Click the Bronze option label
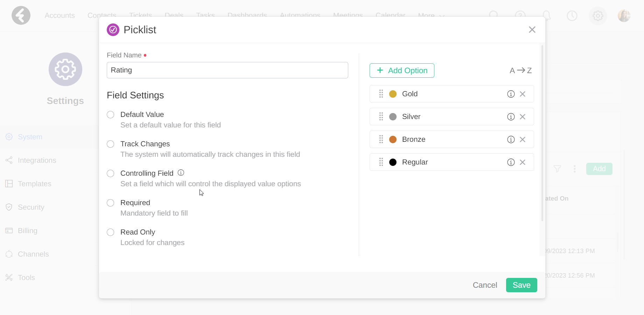This screenshot has width=644, height=315. point(414,139)
